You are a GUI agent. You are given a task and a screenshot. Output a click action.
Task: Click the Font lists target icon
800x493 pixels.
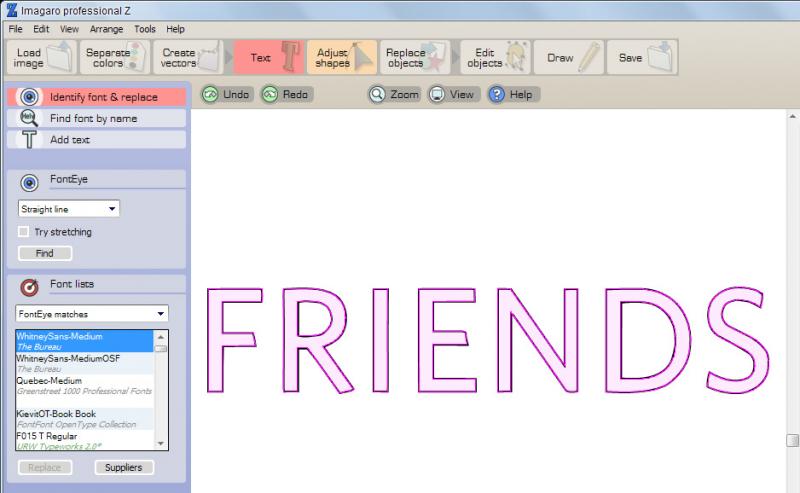tap(30, 288)
